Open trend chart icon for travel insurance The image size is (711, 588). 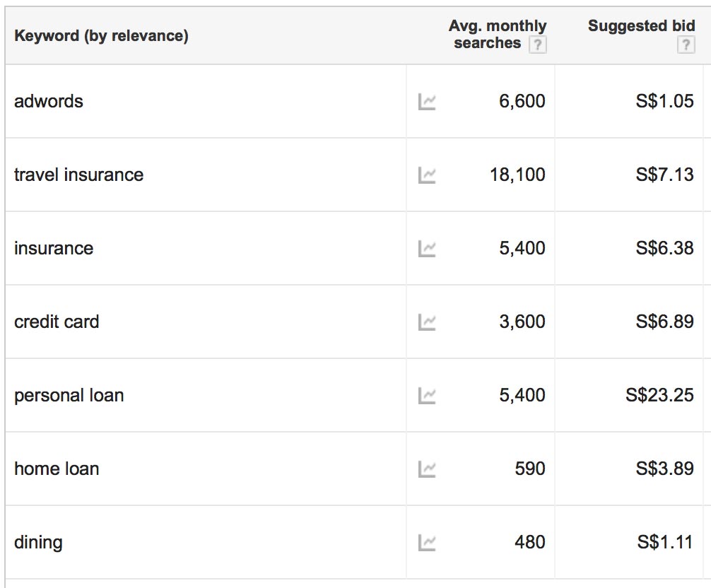(427, 175)
